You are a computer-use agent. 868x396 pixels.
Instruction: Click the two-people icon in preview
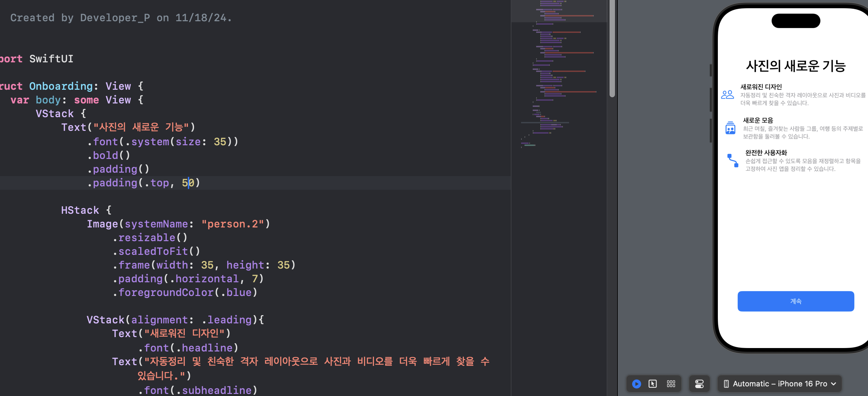point(727,95)
